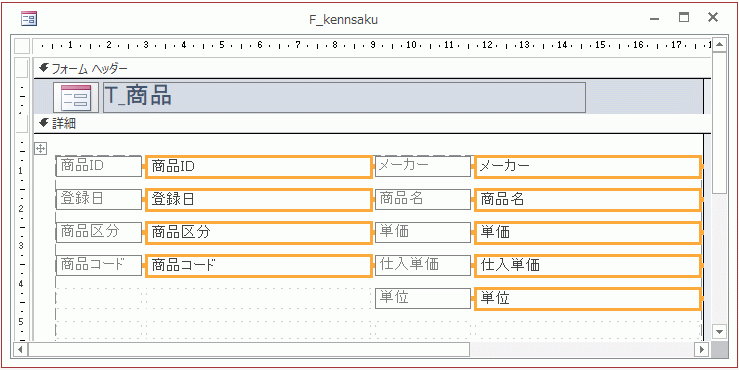Select the 登録日 text box
The width and height of the screenshot is (739, 370).
coord(259,200)
